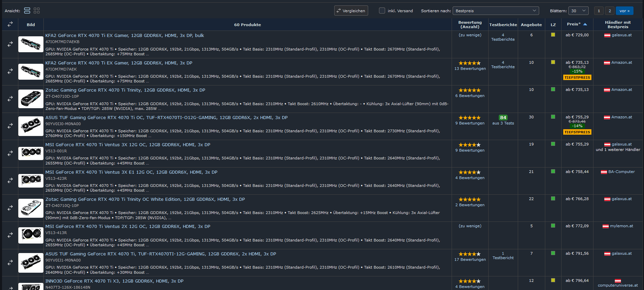Go to page 1
Image resolution: width=644 pixels, height=290 pixels.
tap(599, 11)
